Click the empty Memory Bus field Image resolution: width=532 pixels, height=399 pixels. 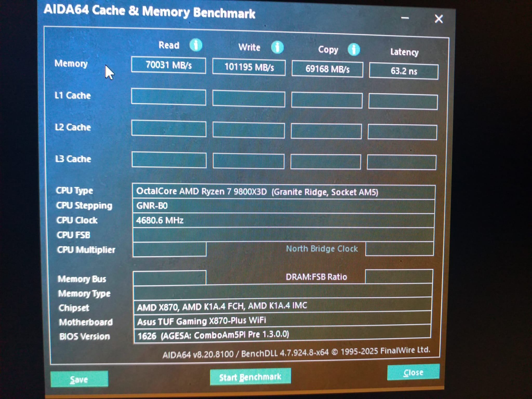point(170,277)
